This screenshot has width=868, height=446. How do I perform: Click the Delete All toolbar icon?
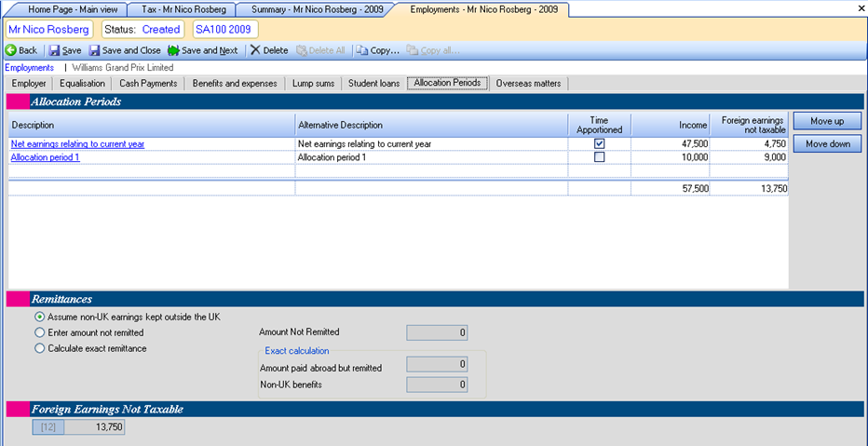click(x=301, y=50)
